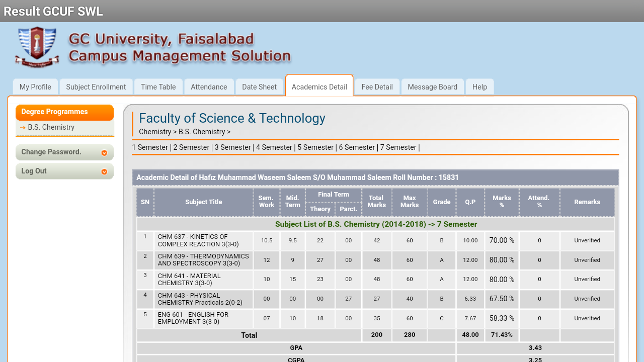644x362 pixels.
Task: Click the Mid. Term column header
Action: (x=293, y=202)
